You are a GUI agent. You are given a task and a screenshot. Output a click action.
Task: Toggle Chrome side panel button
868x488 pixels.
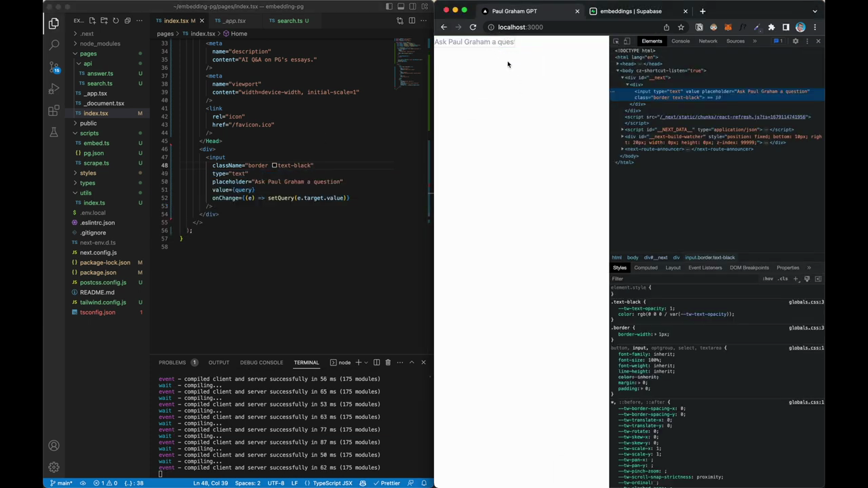[x=786, y=27]
